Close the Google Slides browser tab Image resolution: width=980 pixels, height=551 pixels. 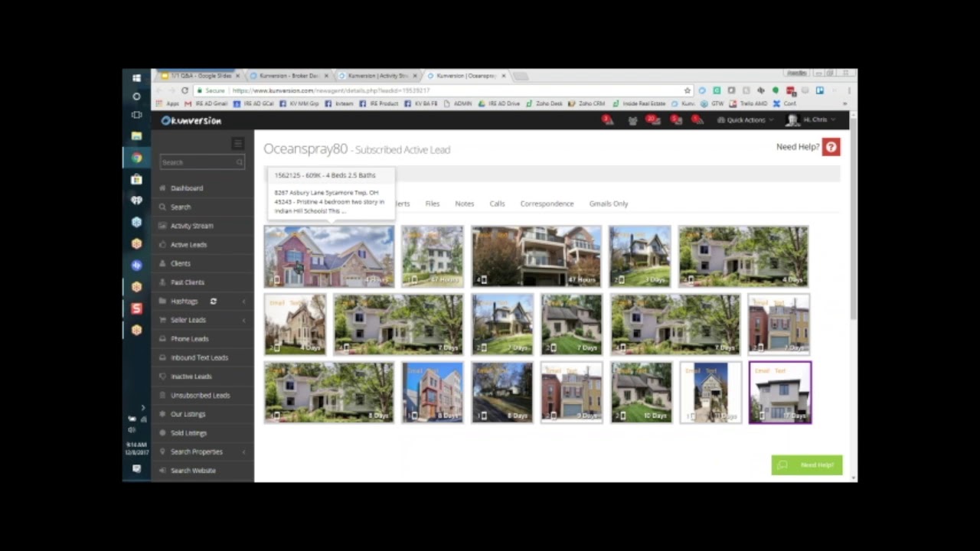click(x=237, y=76)
